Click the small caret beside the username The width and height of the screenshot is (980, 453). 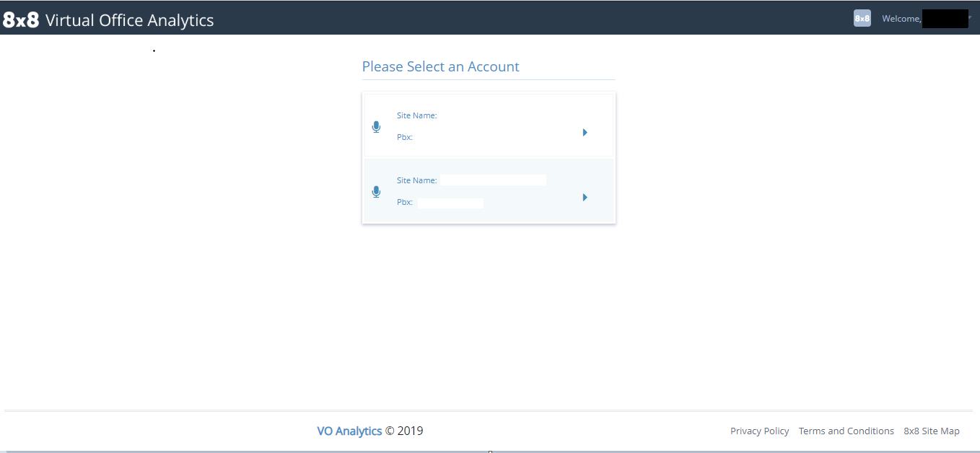click(970, 17)
